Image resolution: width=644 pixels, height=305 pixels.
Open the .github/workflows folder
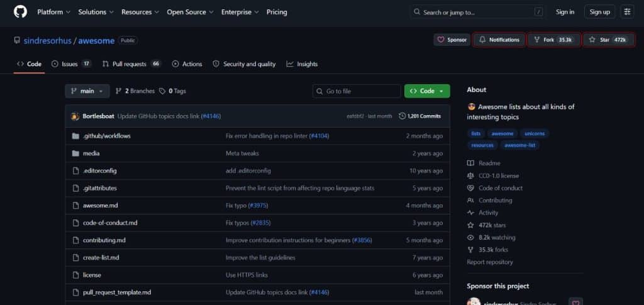pos(107,136)
